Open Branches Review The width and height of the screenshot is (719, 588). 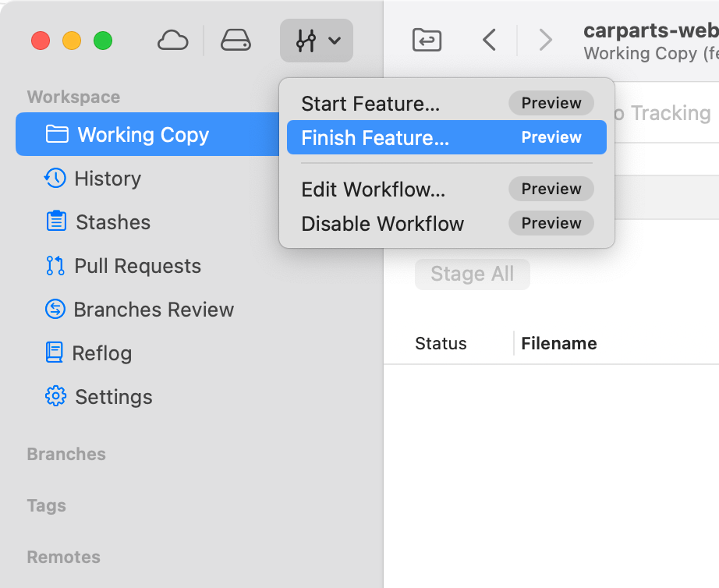153,310
